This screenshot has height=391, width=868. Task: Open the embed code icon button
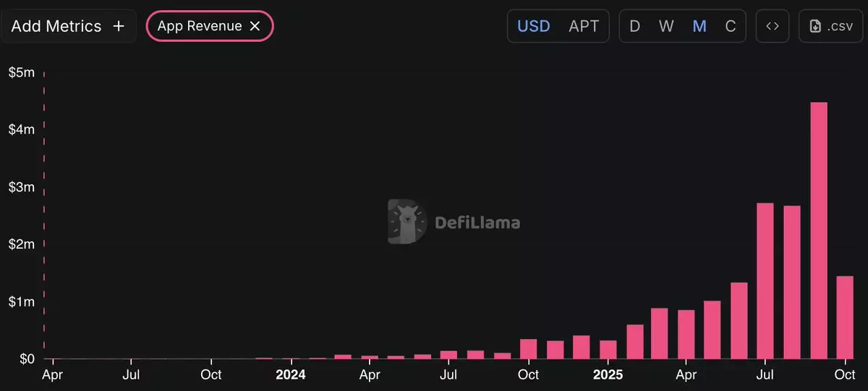[x=772, y=27]
